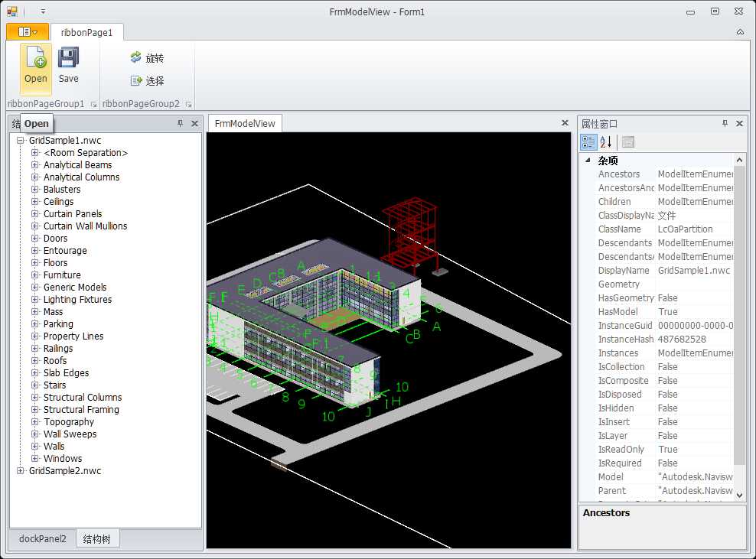Select the FrmModelView tab
Viewport: 756px width, 559px height.
[245, 123]
